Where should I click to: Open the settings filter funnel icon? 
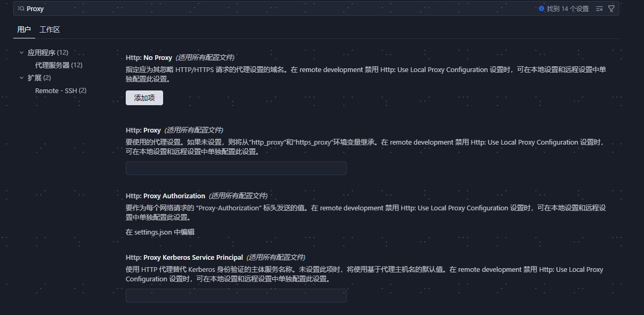611,9
